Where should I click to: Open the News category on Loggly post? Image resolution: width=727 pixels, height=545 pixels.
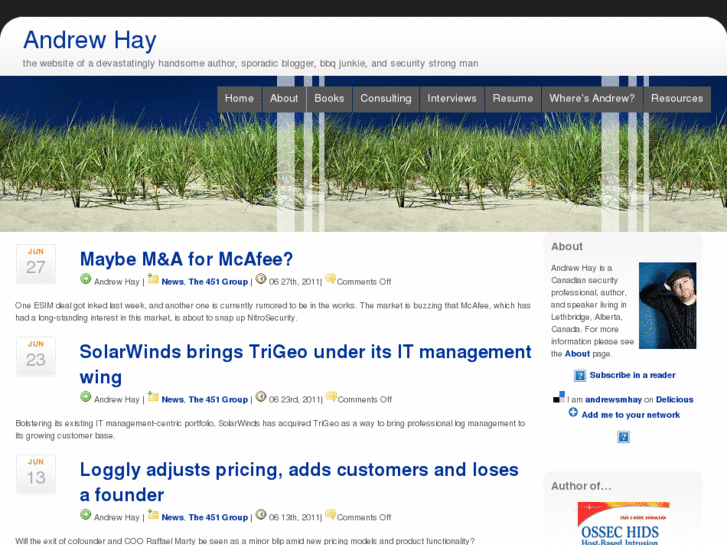(x=172, y=518)
